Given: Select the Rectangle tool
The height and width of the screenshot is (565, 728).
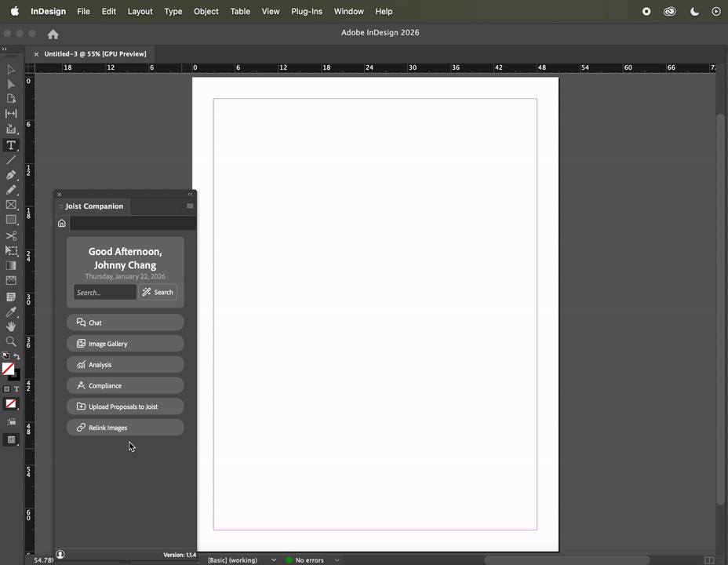Looking at the screenshot, I should point(11,220).
